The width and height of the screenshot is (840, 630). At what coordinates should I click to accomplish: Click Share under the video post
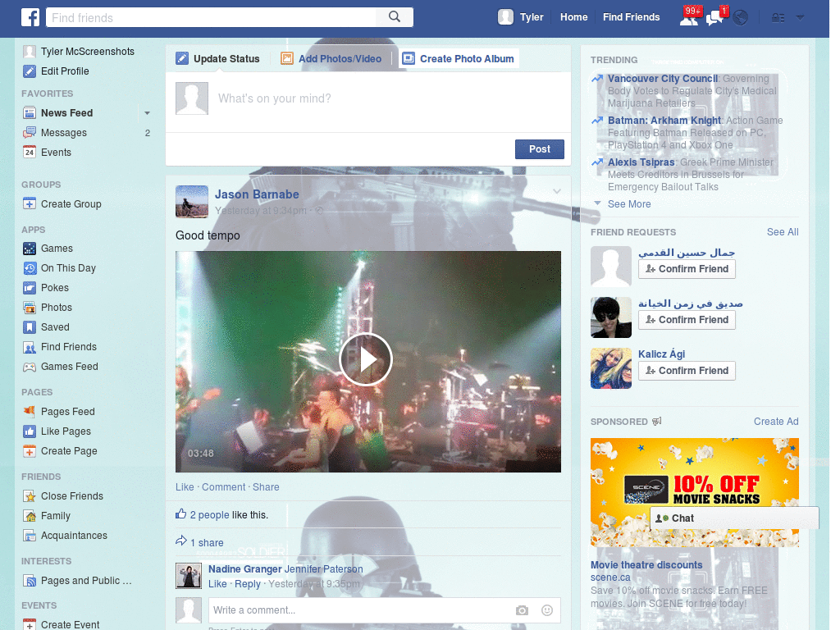(266, 487)
